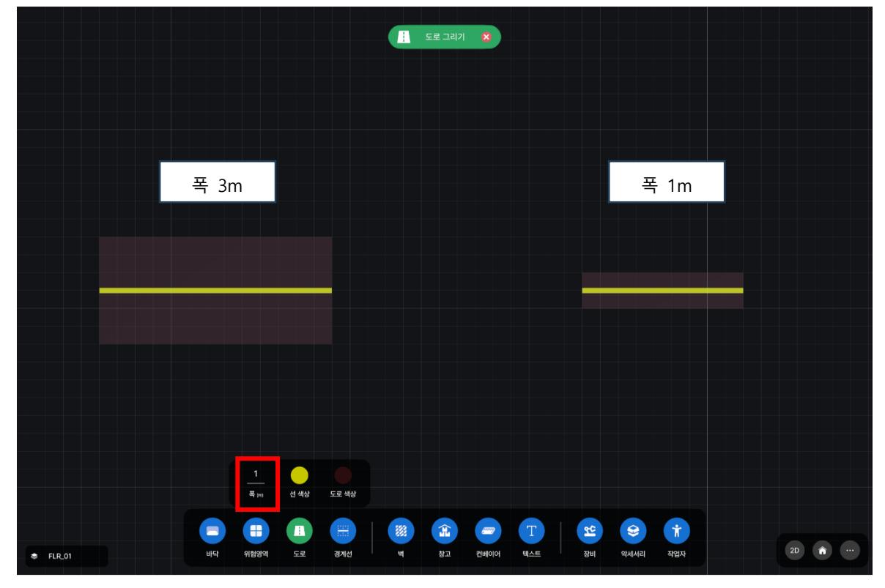Close the 도로 그리기 mode with red X
Viewport: 885px width, 588px height.
tap(486, 37)
